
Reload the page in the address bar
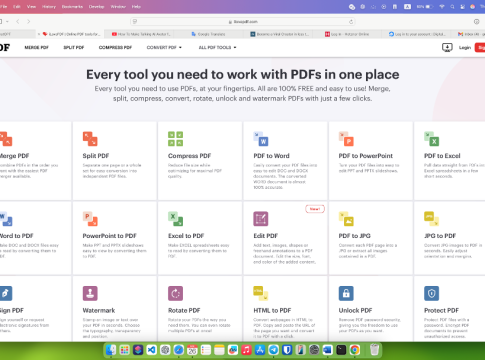coord(351,22)
